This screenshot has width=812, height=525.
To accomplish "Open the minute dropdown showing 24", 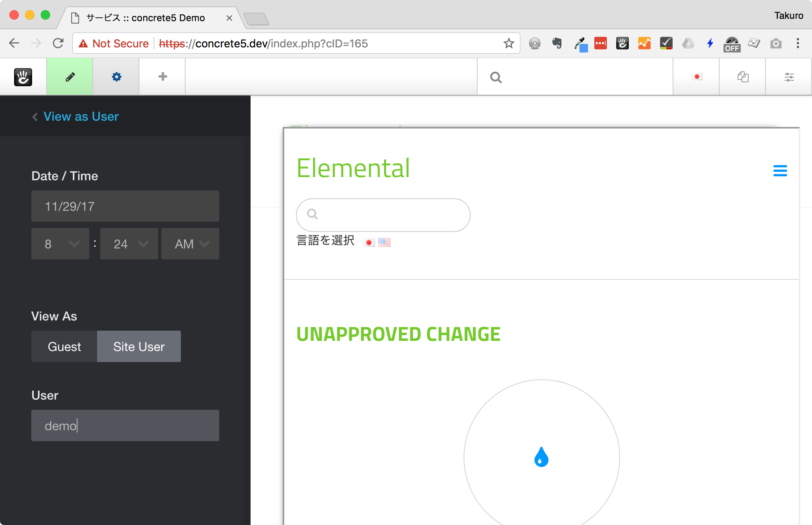I will (129, 244).
